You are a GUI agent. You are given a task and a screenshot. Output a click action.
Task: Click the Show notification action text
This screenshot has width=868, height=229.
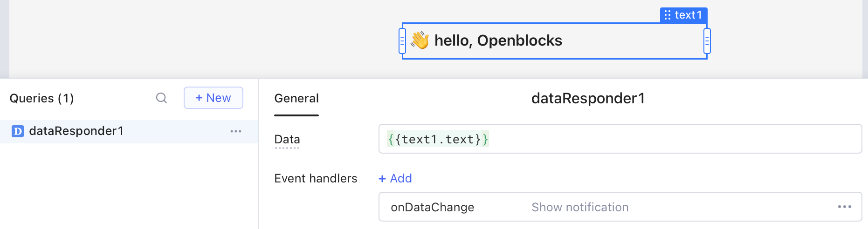[x=580, y=207]
